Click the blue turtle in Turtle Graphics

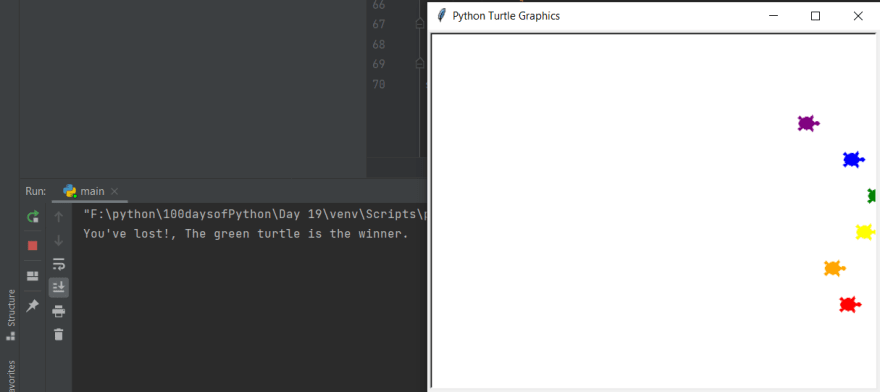click(853, 159)
